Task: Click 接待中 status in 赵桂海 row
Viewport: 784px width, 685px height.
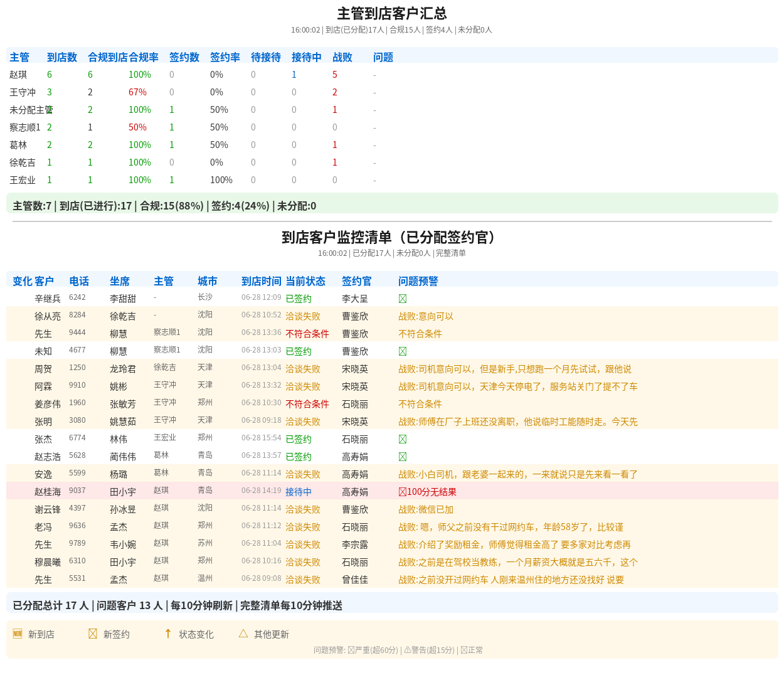Action: [x=299, y=492]
